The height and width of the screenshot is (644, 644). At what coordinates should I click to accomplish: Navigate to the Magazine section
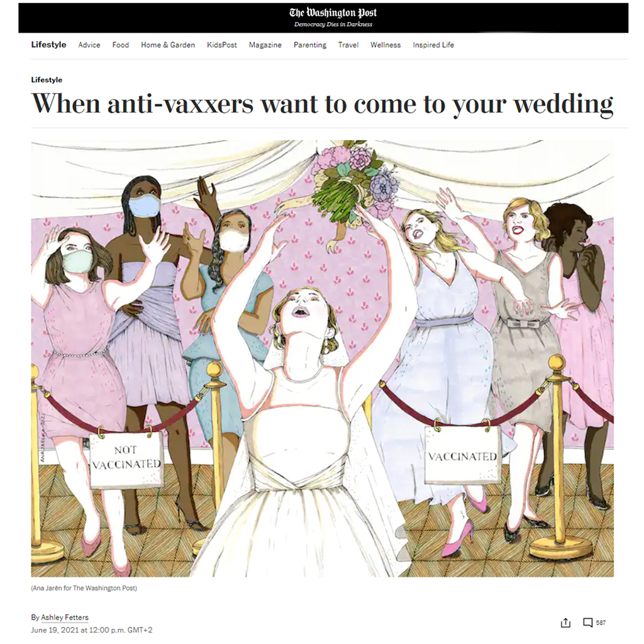tap(265, 45)
